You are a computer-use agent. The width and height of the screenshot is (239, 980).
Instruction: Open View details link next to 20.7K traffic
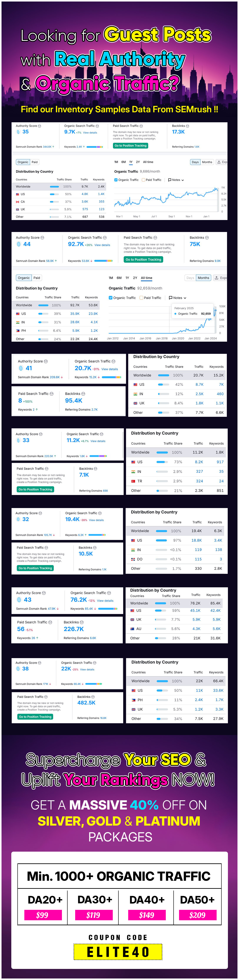(110, 369)
